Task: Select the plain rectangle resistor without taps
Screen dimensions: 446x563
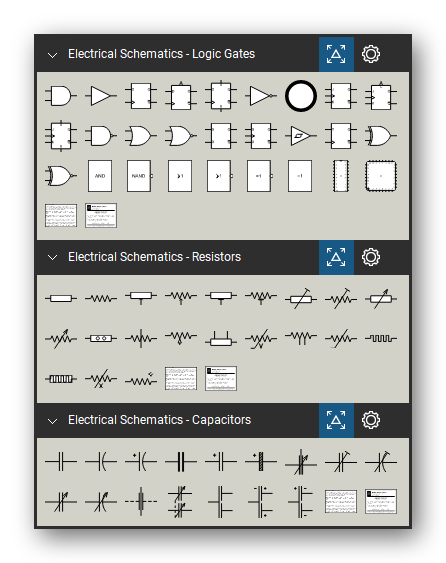Action: click(61, 298)
